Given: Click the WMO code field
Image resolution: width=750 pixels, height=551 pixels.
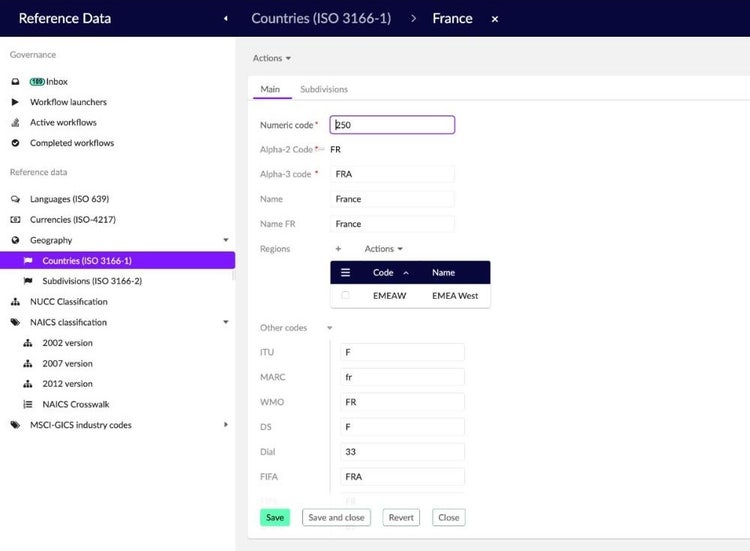Looking at the screenshot, I should (x=402, y=402).
